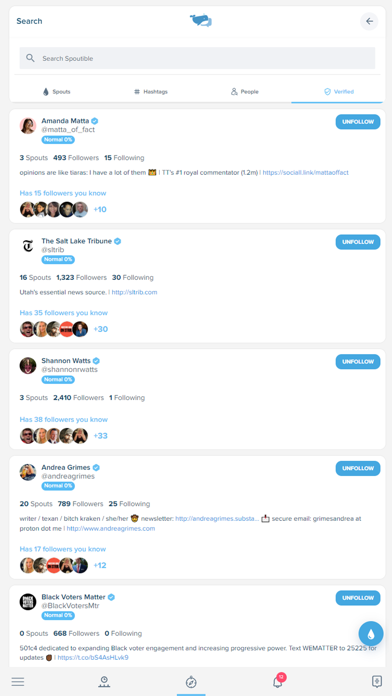392x696 pixels.
Task: Unfollow The Salt Lake Tribune
Action: coord(358,242)
